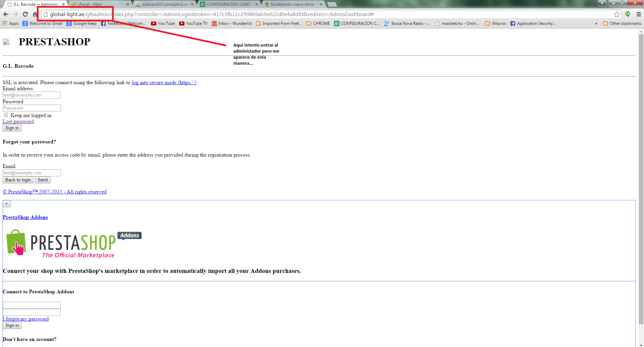Open the PrestaShop copyright footer link

[x=55, y=192]
